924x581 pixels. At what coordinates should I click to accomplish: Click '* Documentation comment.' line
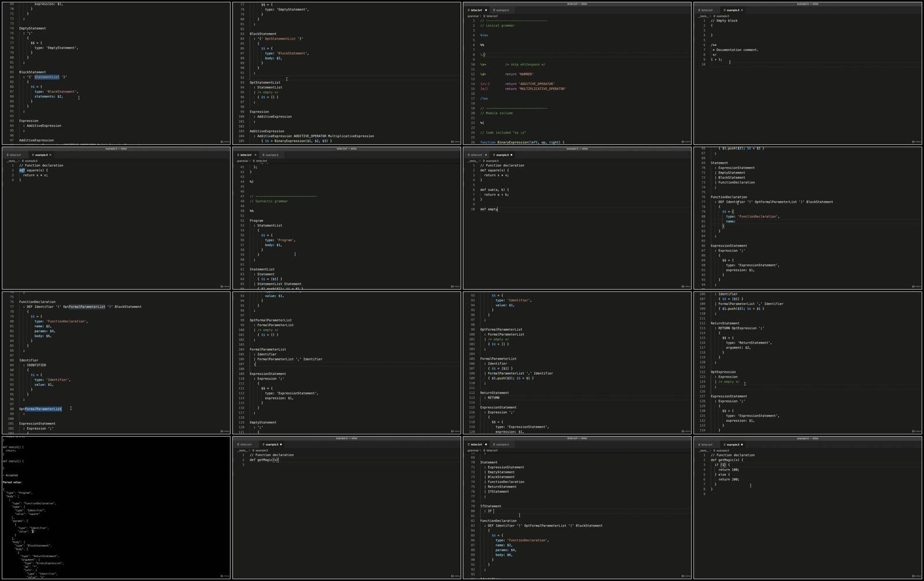(x=736, y=50)
